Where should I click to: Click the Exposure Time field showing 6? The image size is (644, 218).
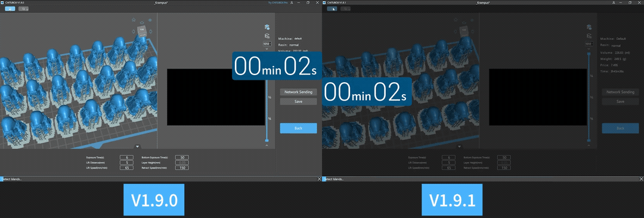coord(126,157)
